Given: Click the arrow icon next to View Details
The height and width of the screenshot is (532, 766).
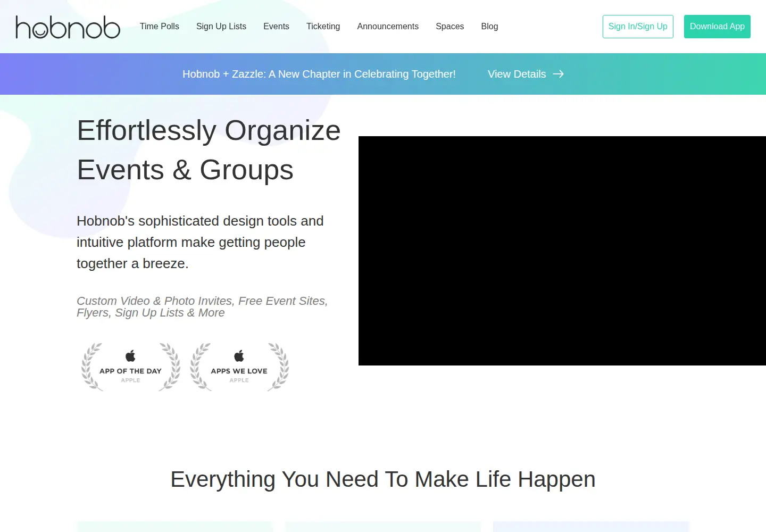Looking at the screenshot, I should pyautogui.click(x=559, y=74).
